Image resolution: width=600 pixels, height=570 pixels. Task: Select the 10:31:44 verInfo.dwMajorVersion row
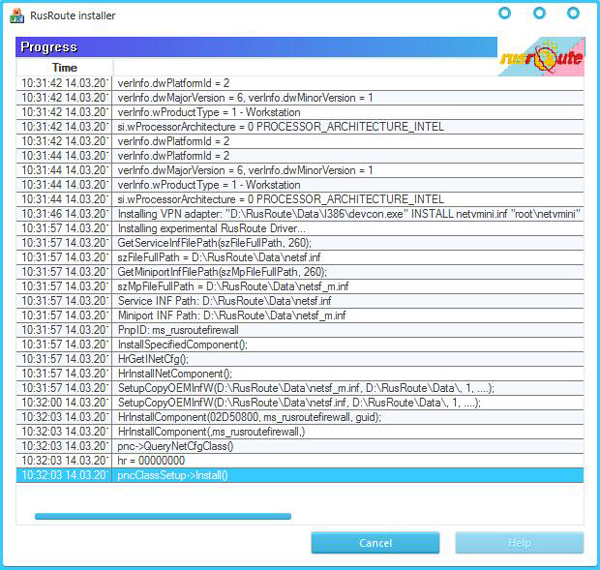coord(300,170)
